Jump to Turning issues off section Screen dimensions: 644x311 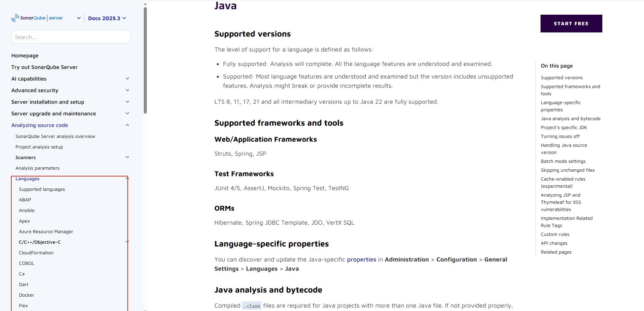click(x=560, y=137)
